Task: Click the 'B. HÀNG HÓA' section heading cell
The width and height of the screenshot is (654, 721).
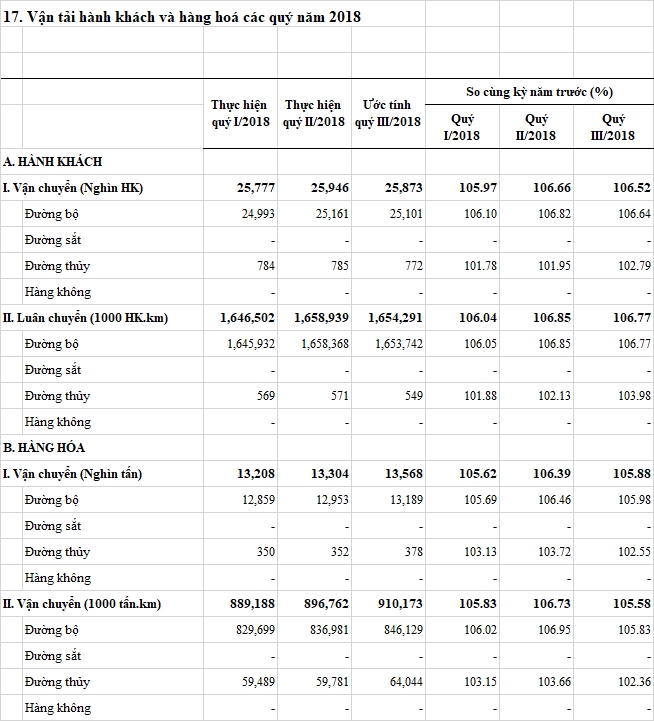Action: [46, 447]
